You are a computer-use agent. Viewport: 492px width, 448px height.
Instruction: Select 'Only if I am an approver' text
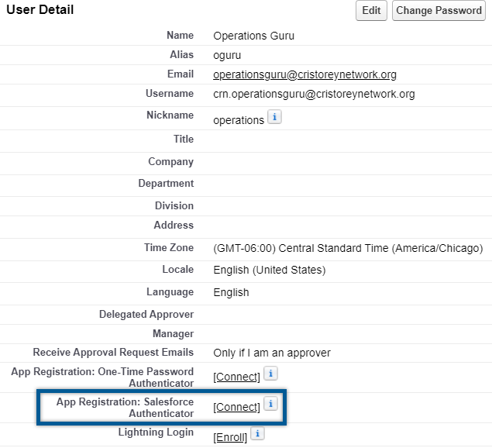click(272, 353)
